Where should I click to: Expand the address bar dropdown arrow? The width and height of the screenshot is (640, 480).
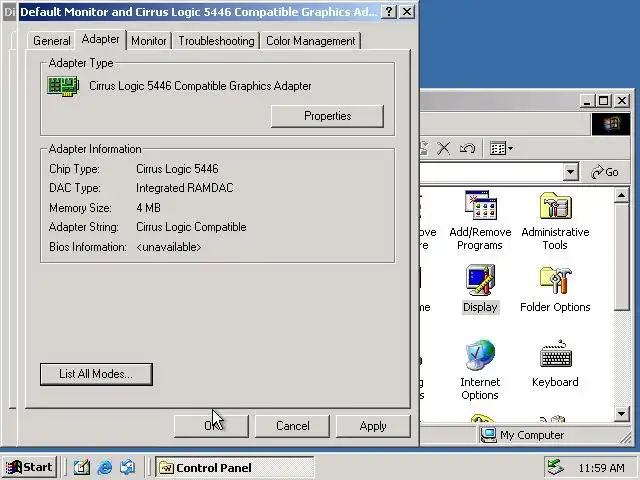click(x=571, y=172)
